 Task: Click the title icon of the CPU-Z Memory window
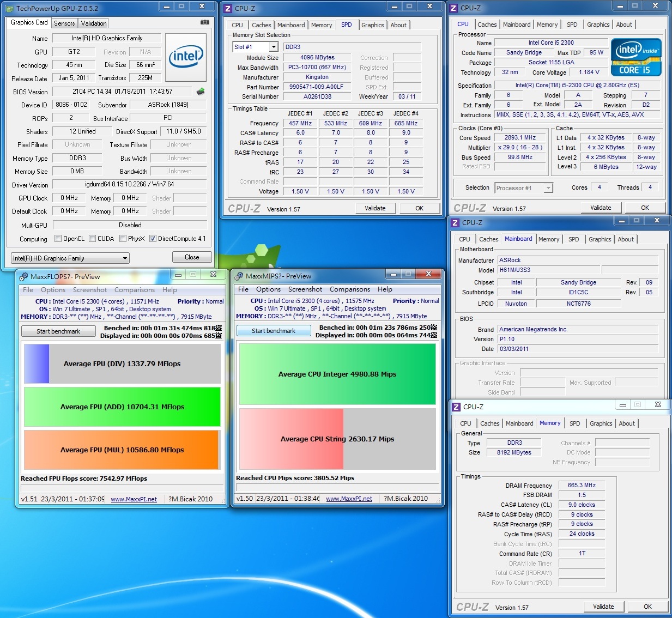tap(457, 407)
